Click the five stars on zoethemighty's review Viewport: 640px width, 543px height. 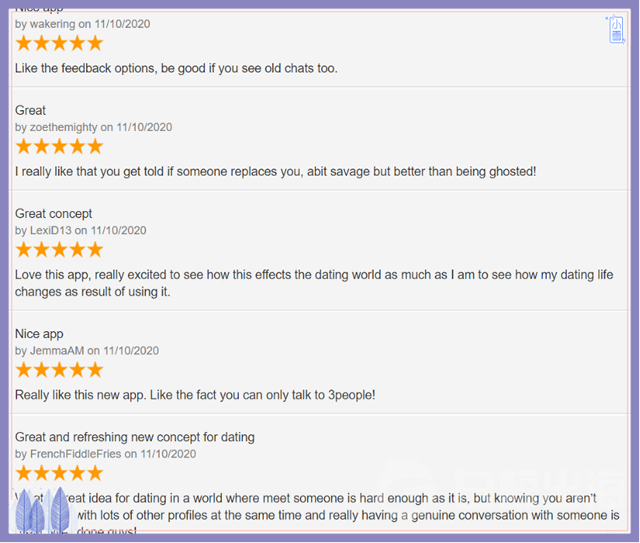click(59, 146)
